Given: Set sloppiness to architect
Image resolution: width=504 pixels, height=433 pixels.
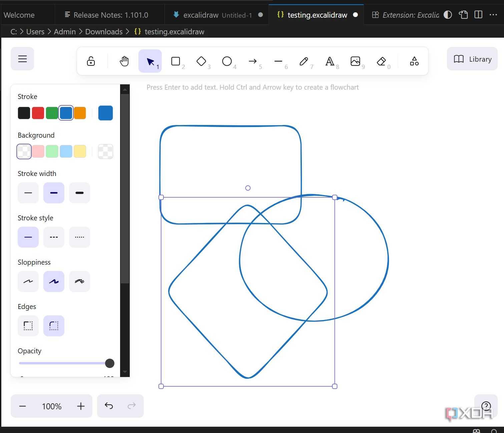Looking at the screenshot, I should coord(28,281).
